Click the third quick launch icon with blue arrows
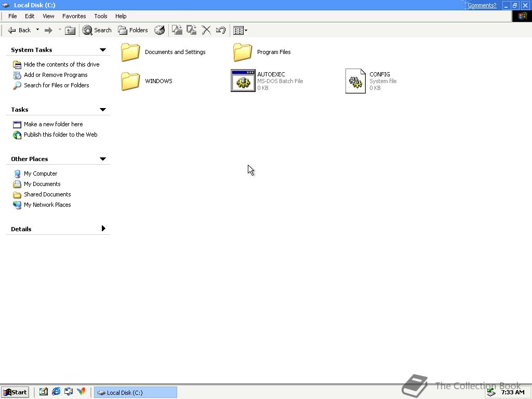This screenshot has height=399, width=532. (x=69, y=392)
